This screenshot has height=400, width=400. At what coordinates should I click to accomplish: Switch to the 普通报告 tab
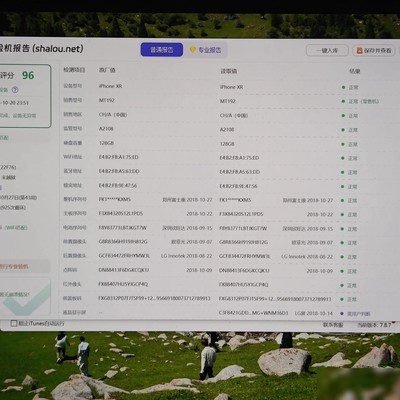(162, 50)
